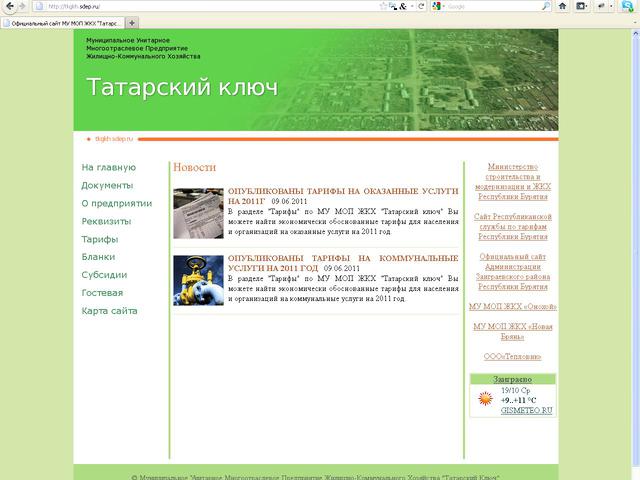Follow the 'МУ МОП ЖКХ «Онохой»' link

pyautogui.click(x=513, y=307)
